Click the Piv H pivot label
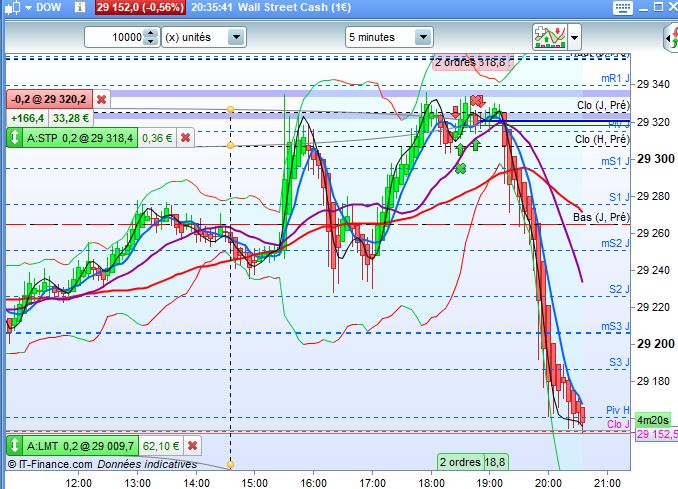The height and width of the screenshot is (489, 678). click(617, 410)
